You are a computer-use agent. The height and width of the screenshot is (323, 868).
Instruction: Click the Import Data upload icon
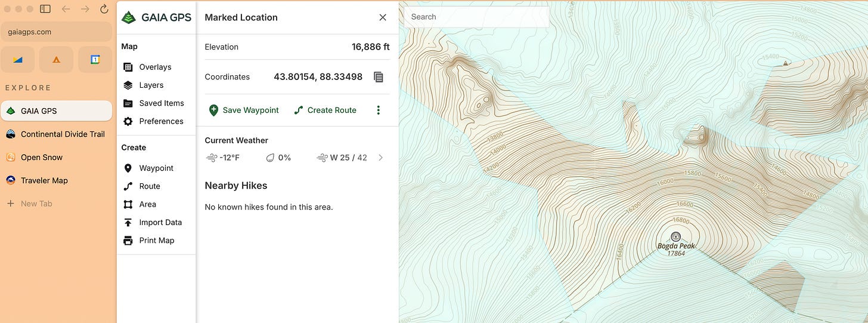pos(128,222)
